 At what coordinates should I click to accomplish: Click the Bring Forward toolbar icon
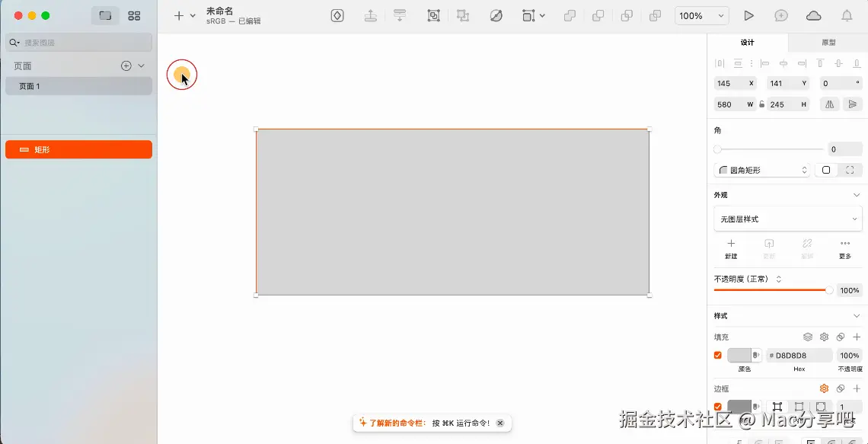tap(370, 16)
